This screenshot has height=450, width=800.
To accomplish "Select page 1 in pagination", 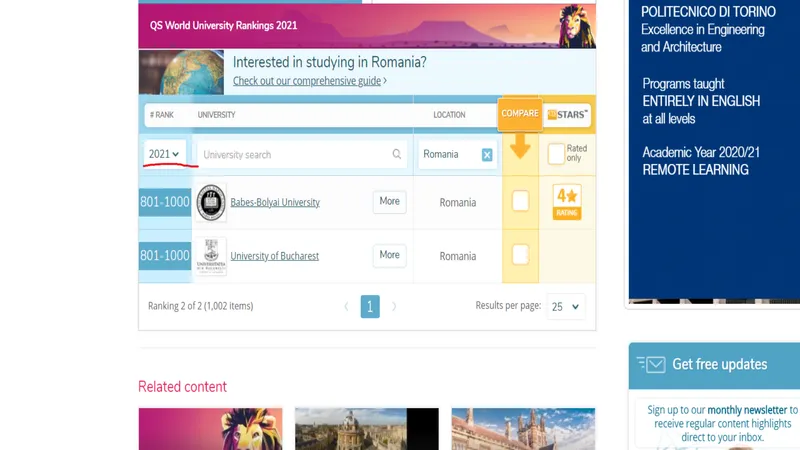I will click(x=370, y=307).
